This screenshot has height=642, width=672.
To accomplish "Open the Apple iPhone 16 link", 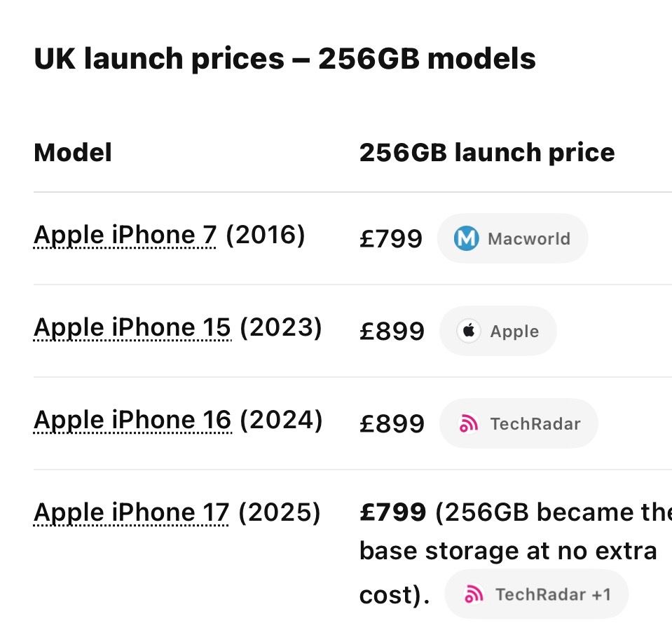I will pyautogui.click(x=132, y=420).
